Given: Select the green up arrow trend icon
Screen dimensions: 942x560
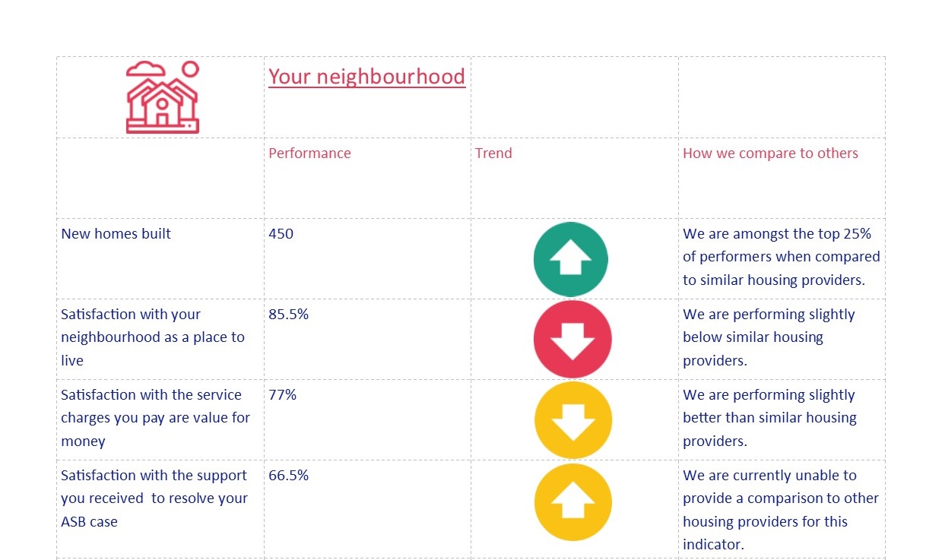Looking at the screenshot, I should [x=571, y=259].
